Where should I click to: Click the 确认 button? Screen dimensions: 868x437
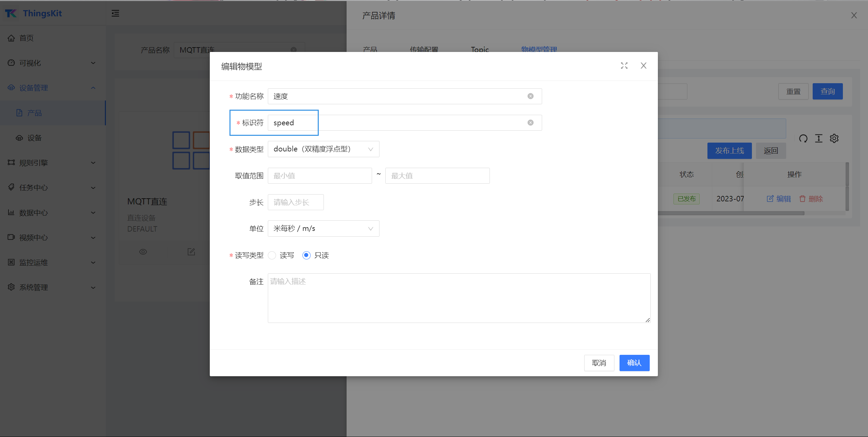[x=634, y=363]
